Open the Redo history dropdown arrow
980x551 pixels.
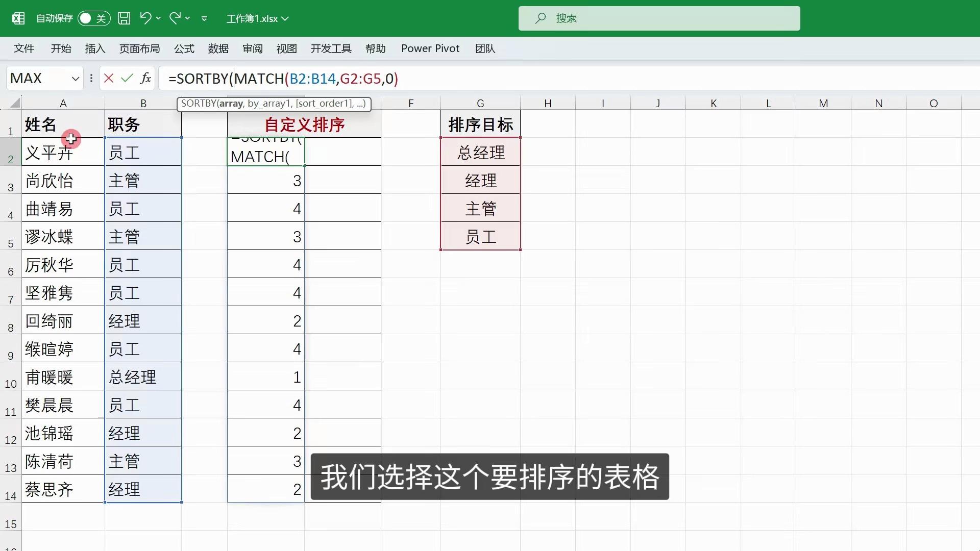click(188, 18)
